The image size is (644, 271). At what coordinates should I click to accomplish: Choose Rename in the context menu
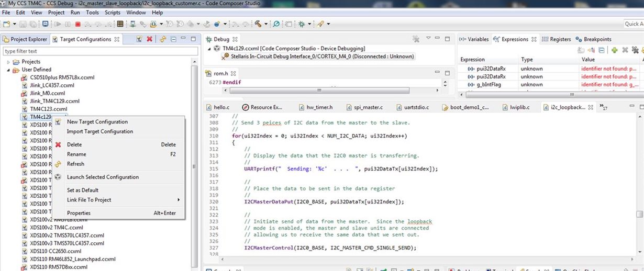[76, 154]
